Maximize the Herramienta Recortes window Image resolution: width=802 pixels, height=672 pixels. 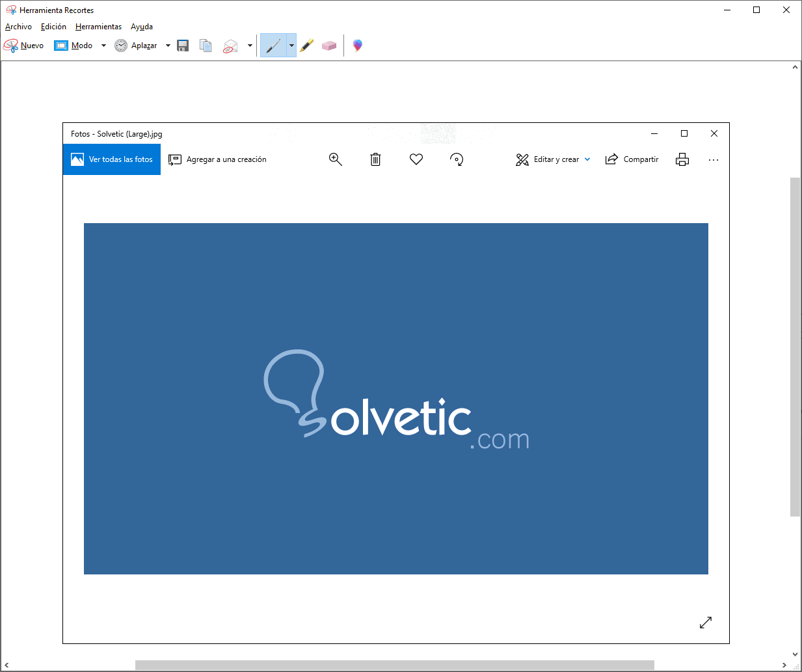[x=756, y=10]
